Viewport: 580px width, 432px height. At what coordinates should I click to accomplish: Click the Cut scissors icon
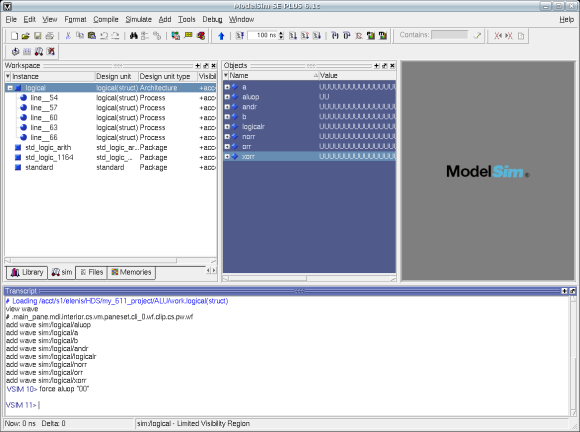pos(68,36)
